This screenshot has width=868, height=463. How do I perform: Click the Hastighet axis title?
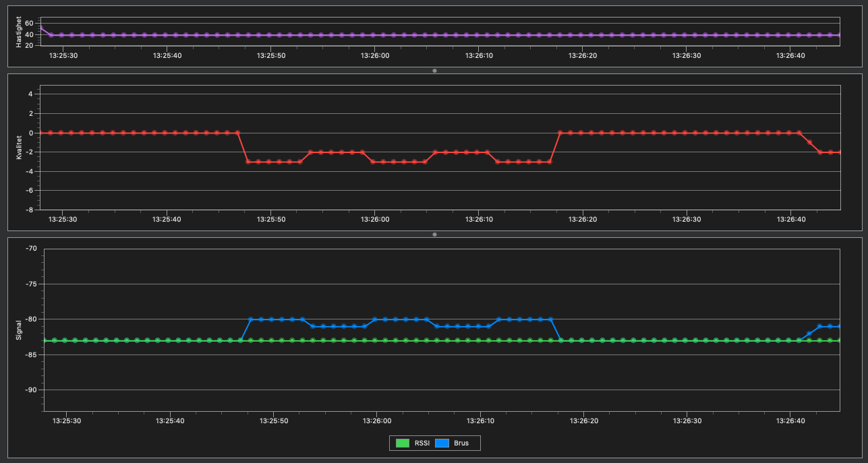tap(20, 32)
